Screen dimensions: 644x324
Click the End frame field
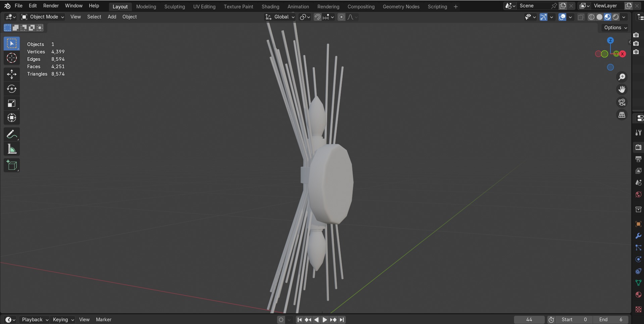point(610,320)
